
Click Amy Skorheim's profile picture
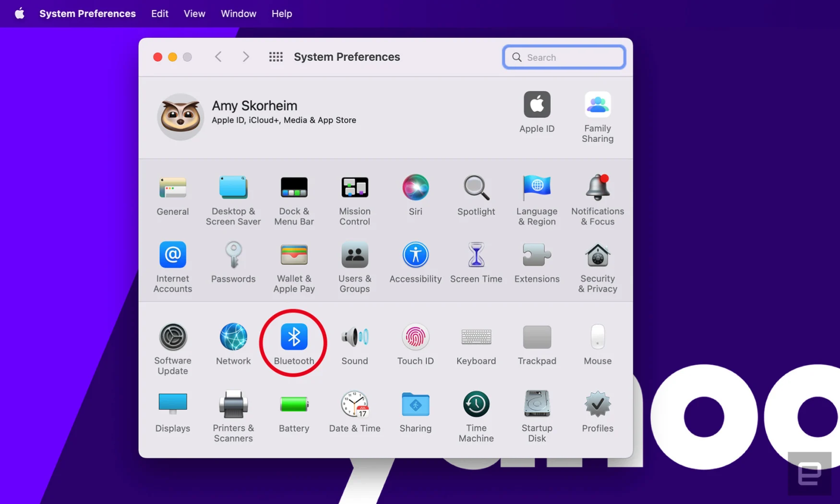pyautogui.click(x=180, y=117)
